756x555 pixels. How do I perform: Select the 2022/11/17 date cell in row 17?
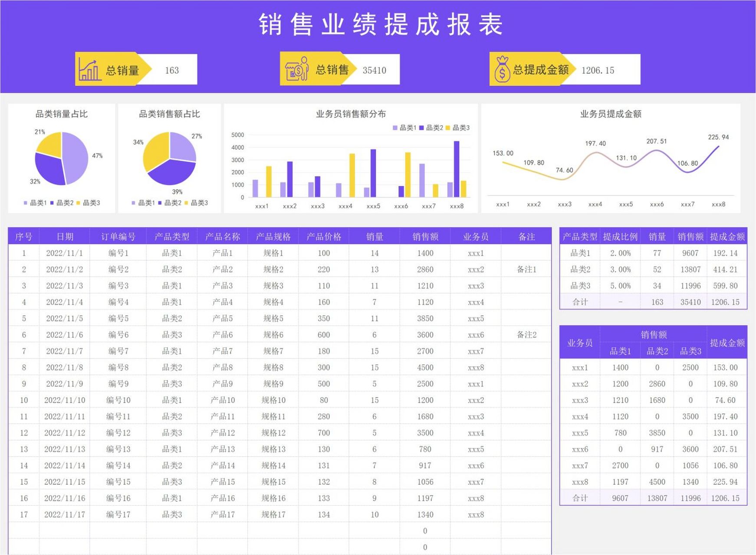(65, 514)
